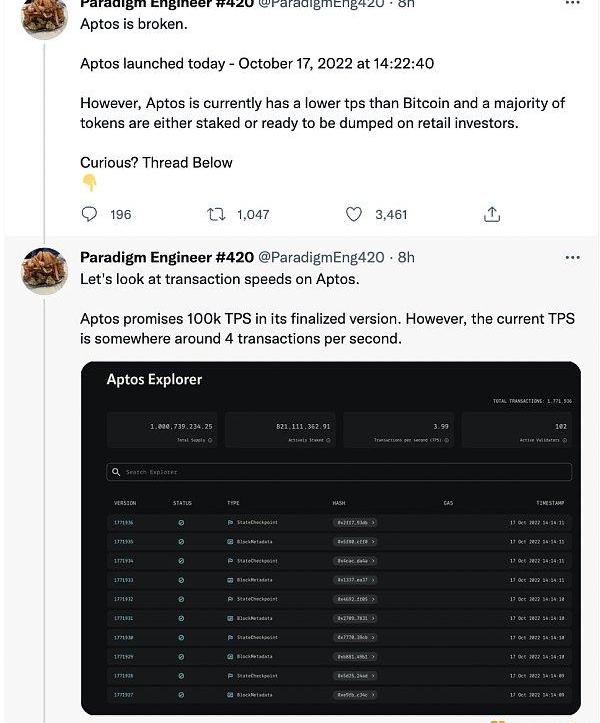Open more options on the first tweet
The width and height of the screenshot is (600, 723).
(572, 4)
